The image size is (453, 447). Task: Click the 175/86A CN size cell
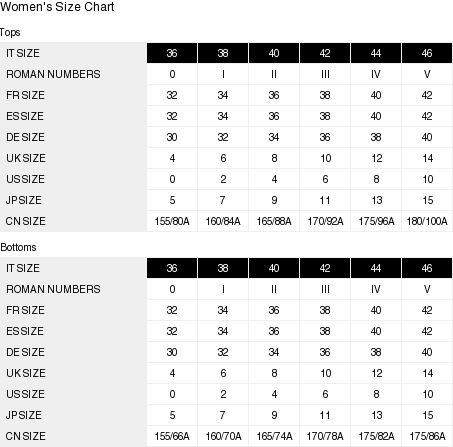(x=427, y=436)
